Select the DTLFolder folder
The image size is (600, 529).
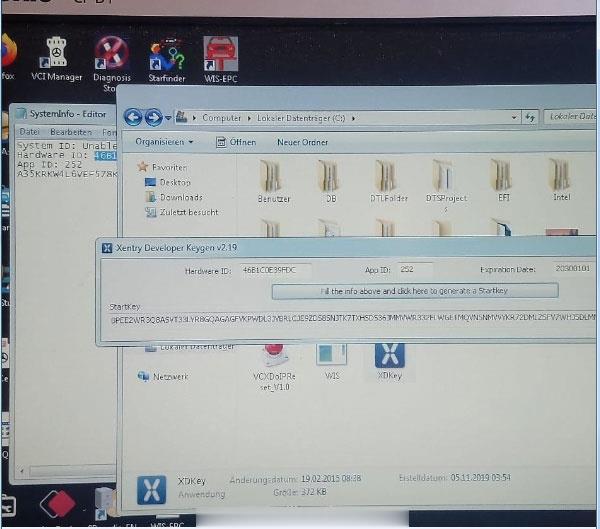point(388,182)
